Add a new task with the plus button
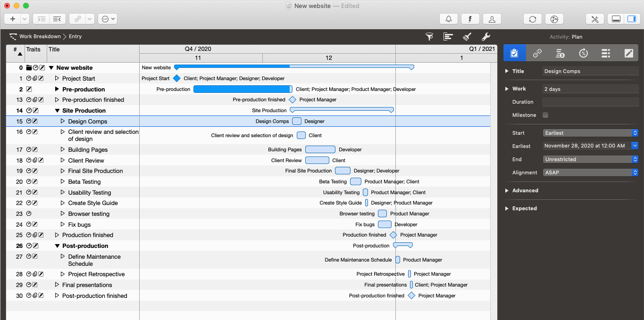The width and height of the screenshot is (644, 320). coord(12,19)
